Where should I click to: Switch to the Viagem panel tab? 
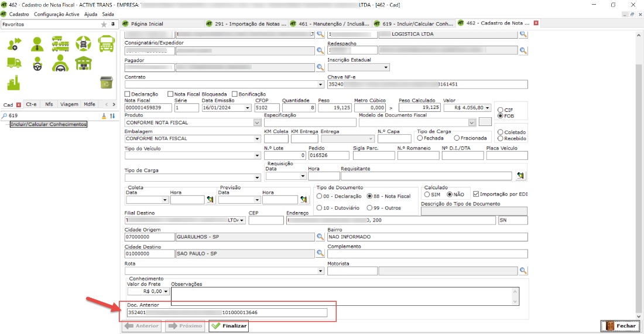69,104
